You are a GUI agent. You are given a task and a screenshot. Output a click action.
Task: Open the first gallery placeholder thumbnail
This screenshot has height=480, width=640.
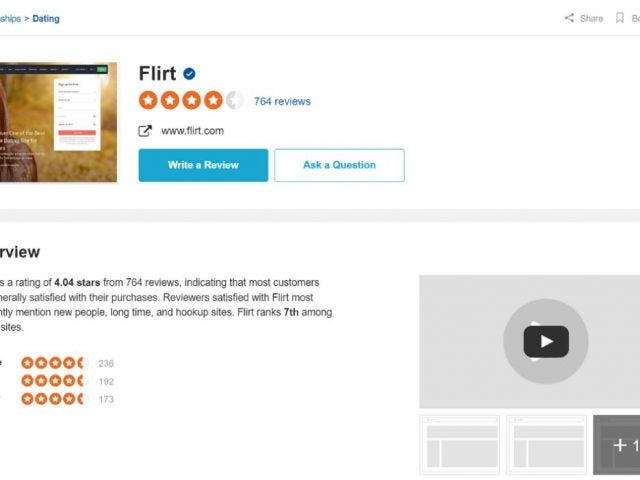[x=460, y=444]
